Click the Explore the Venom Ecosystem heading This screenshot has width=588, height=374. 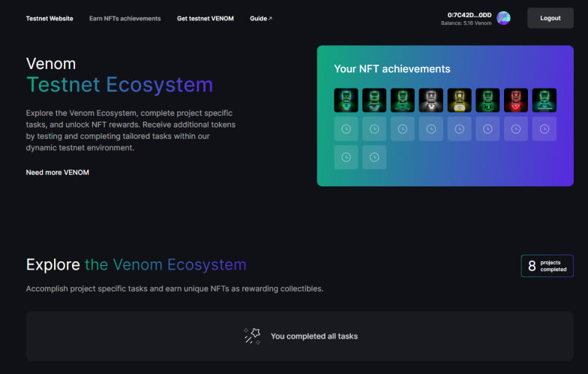coord(136,264)
